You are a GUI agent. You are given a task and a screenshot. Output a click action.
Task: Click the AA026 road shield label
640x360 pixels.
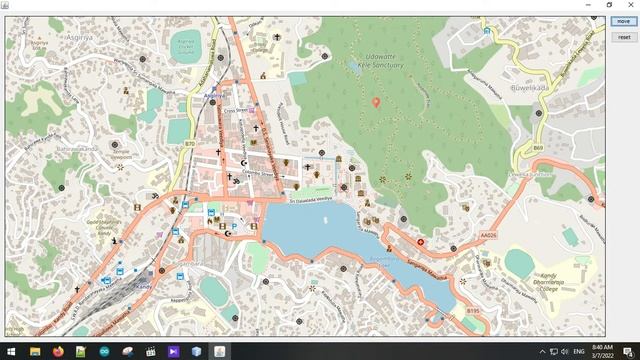tap(488, 236)
